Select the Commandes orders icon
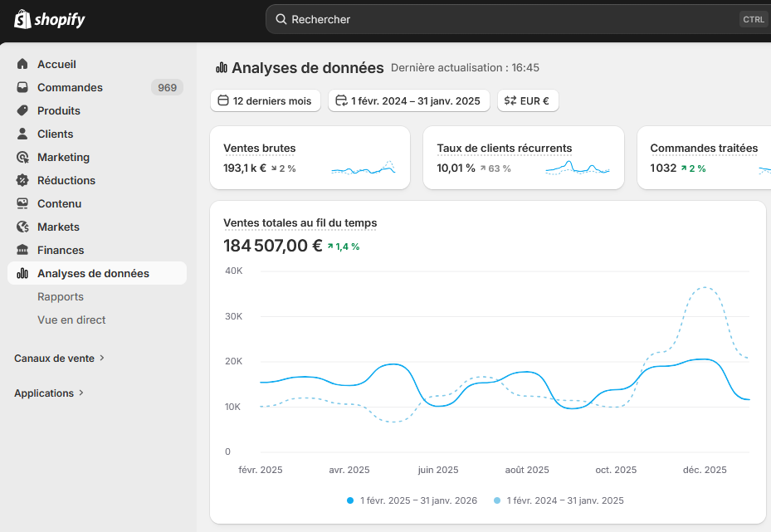This screenshot has height=532, width=771. click(x=21, y=87)
